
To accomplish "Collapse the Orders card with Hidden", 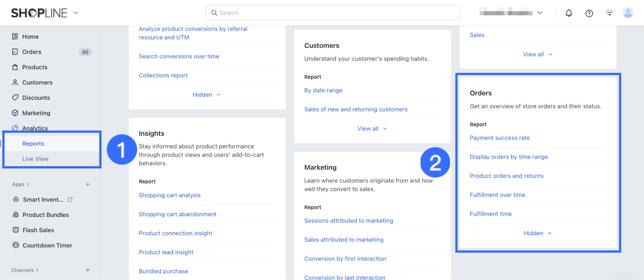I will 537,233.
